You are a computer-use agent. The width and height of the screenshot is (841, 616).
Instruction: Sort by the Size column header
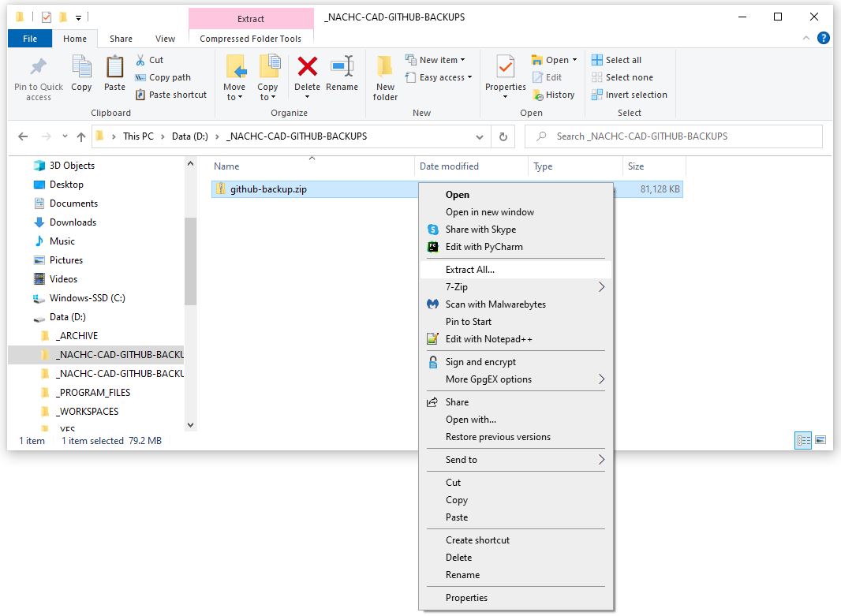[x=654, y=166]
